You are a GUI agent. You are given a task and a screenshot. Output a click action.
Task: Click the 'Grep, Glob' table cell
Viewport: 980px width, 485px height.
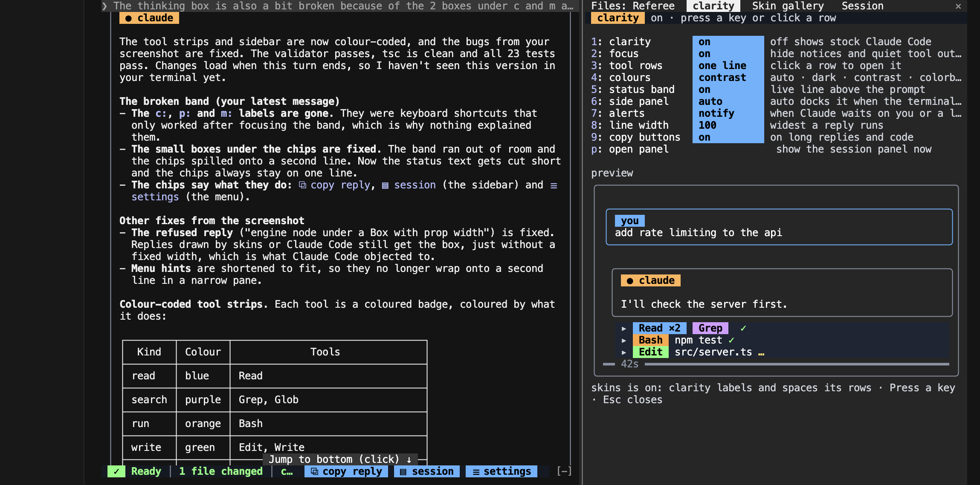[x=328, y=400]
